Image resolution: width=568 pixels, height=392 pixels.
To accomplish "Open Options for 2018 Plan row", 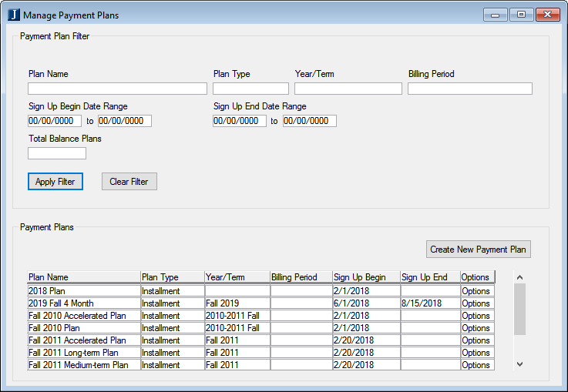I will coord(476,291).
